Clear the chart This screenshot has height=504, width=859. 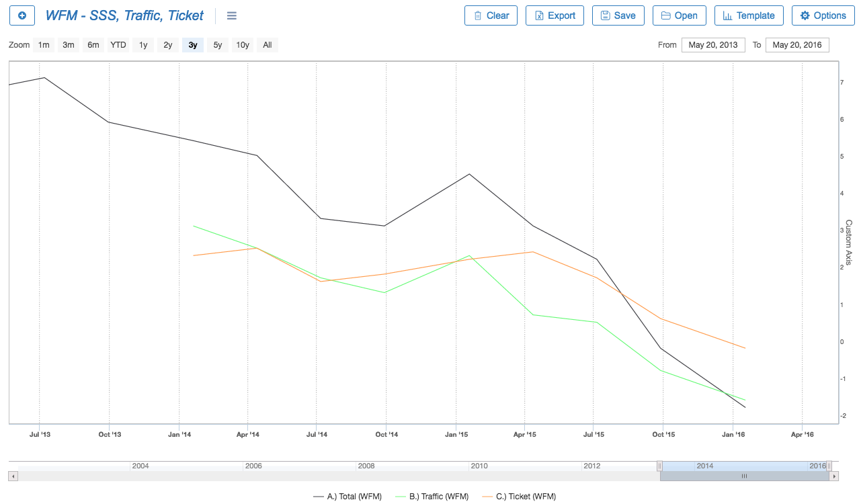[x=491, y=15]
